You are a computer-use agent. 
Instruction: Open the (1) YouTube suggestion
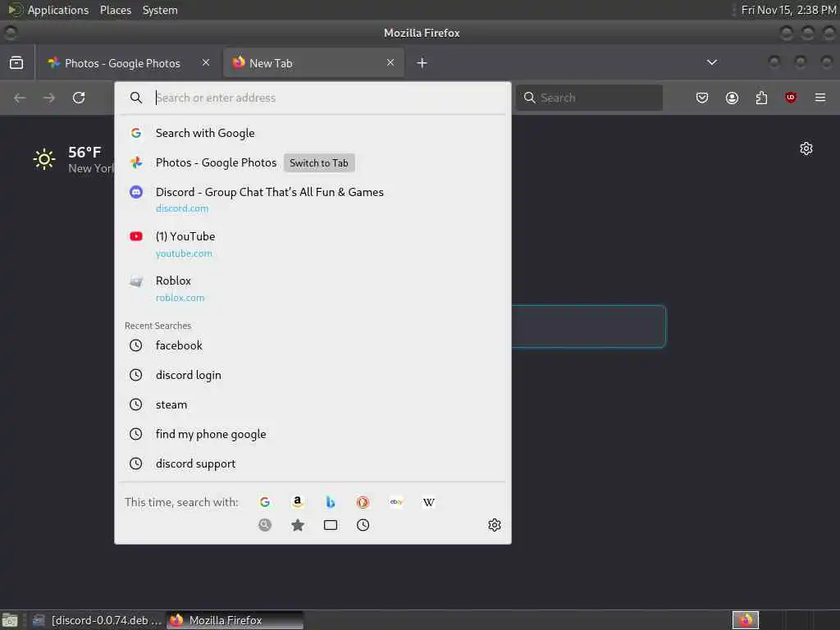313,244
